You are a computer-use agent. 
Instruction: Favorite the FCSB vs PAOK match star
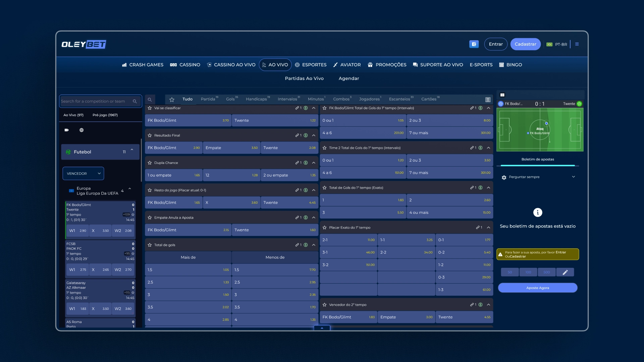pos(133,254)
